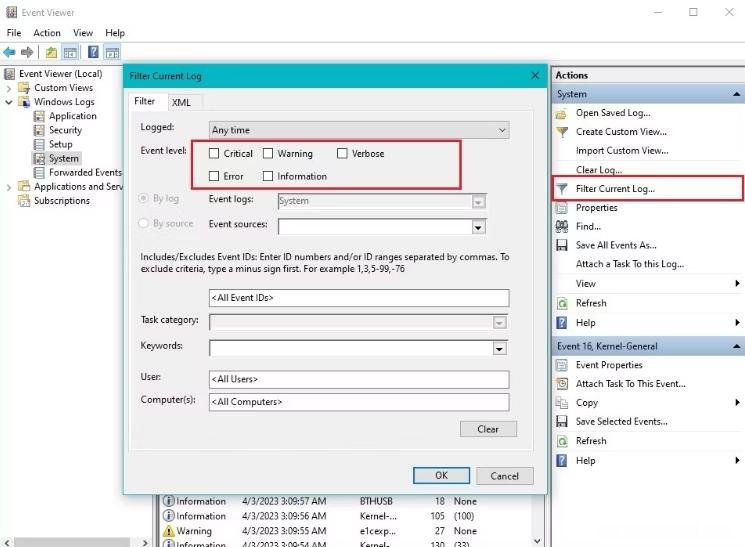The width and height of the screenshot is (745, 547).
Task: Click the All Event IDs input field
Action: (x=359, y=298)
